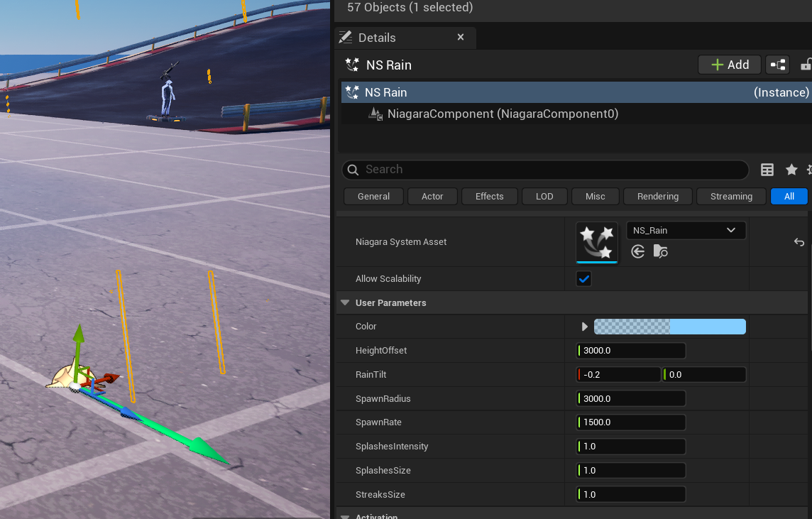
Task: Filter by the Streaming category
Action: pos(731,196)
